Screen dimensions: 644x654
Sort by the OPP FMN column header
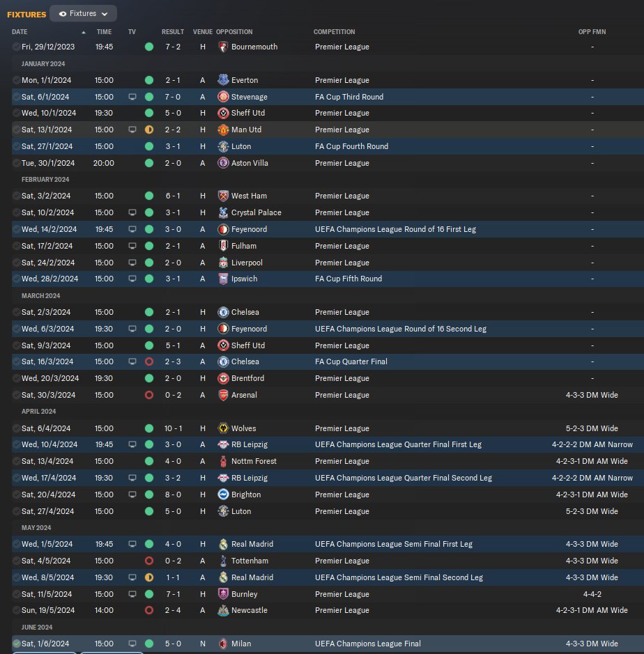tap(592, 32)
